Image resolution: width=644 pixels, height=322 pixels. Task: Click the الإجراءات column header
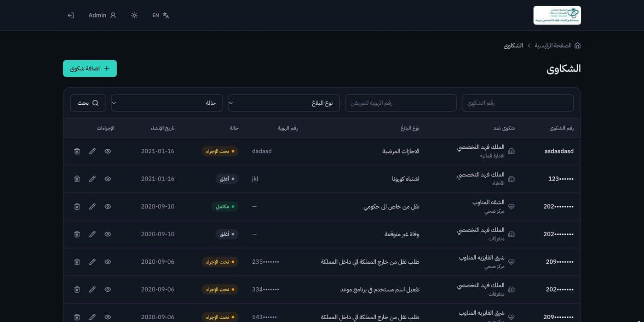[105, 128]
